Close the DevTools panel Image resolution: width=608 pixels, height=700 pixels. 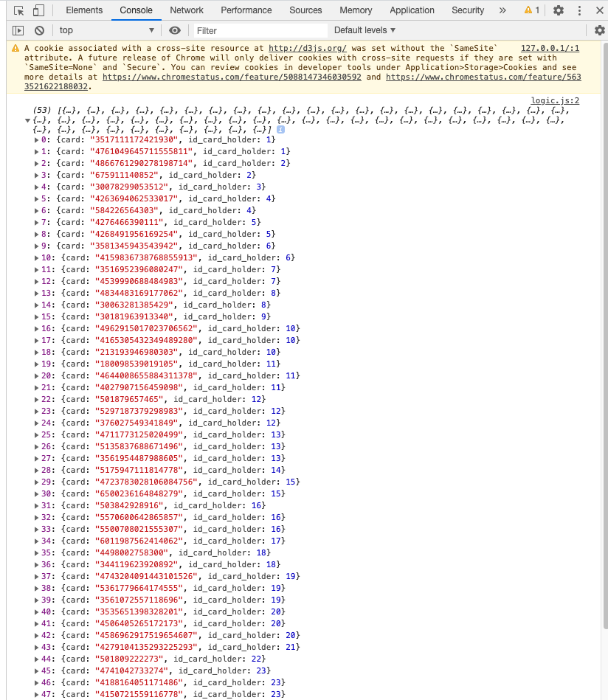pyautogui.click(x=599, y=10)
